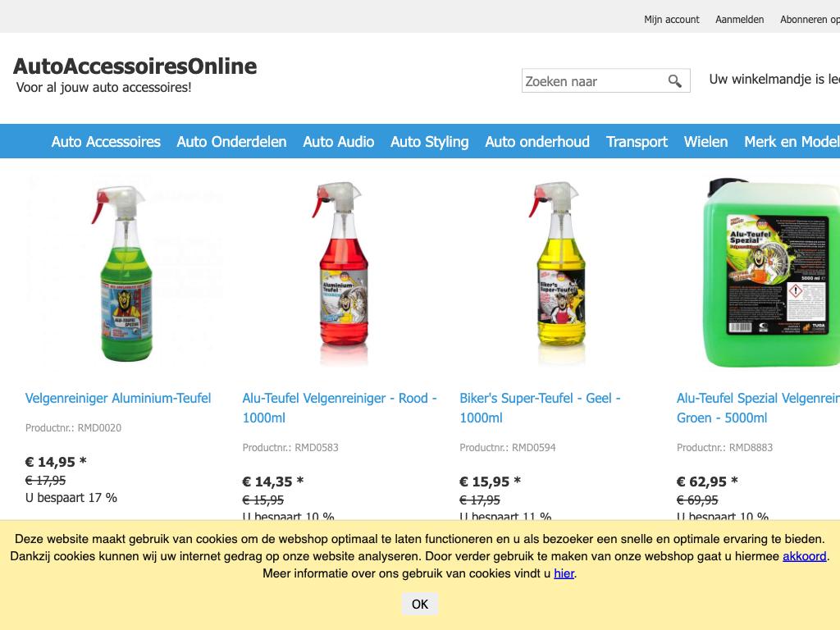Select the Transport menu item

[637, 141]
